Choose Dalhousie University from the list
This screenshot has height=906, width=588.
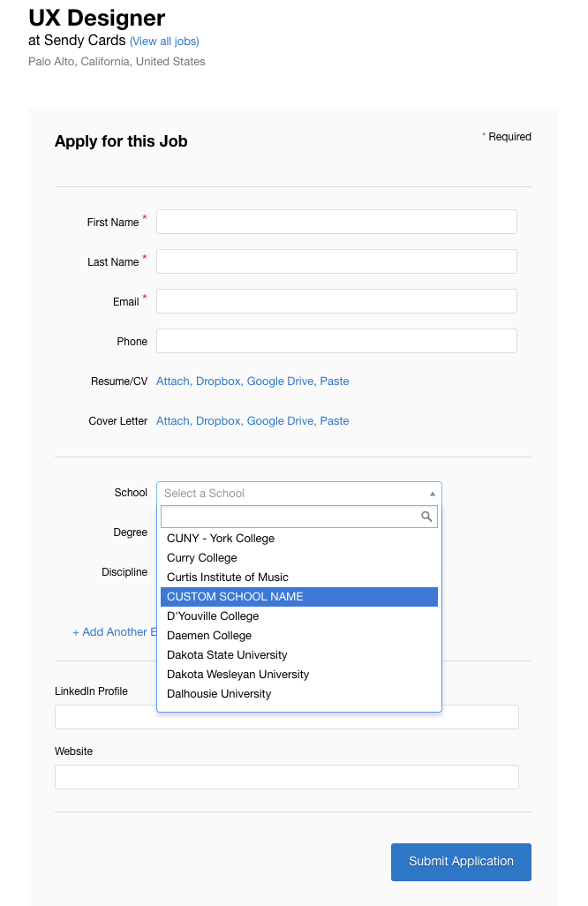click(219, 694)
